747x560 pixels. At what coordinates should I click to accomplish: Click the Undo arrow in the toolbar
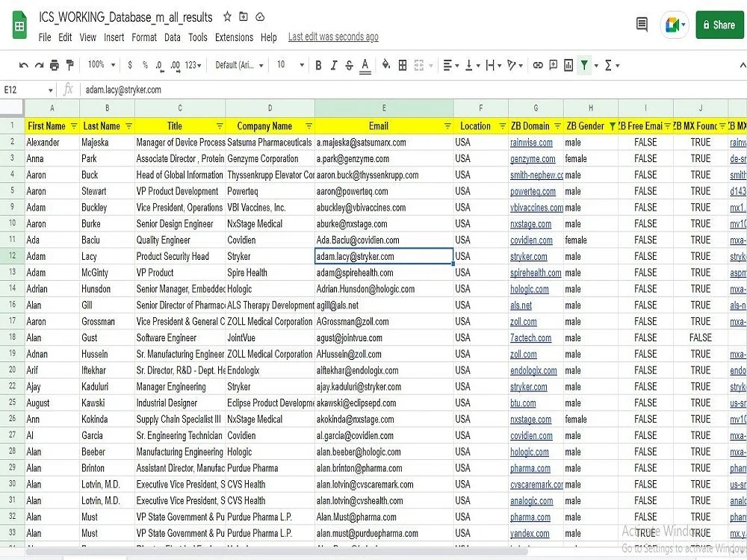23,65
